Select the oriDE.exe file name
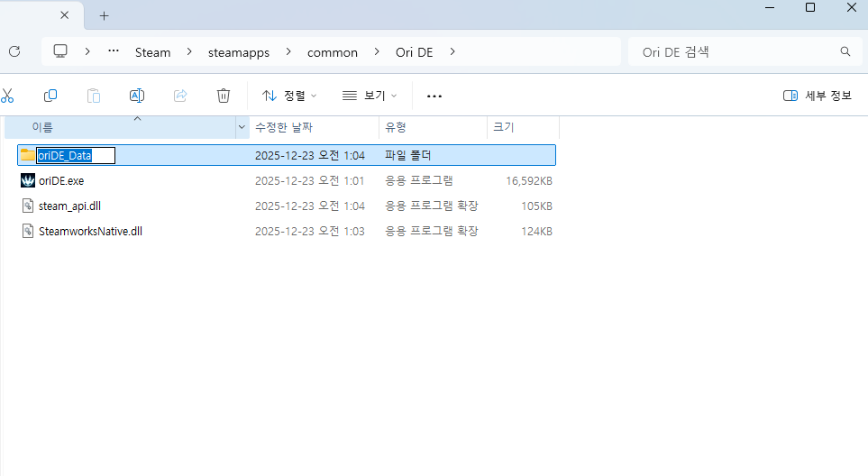Image resolution: width=868 pixels, height=476 pixels. [61, 181]
